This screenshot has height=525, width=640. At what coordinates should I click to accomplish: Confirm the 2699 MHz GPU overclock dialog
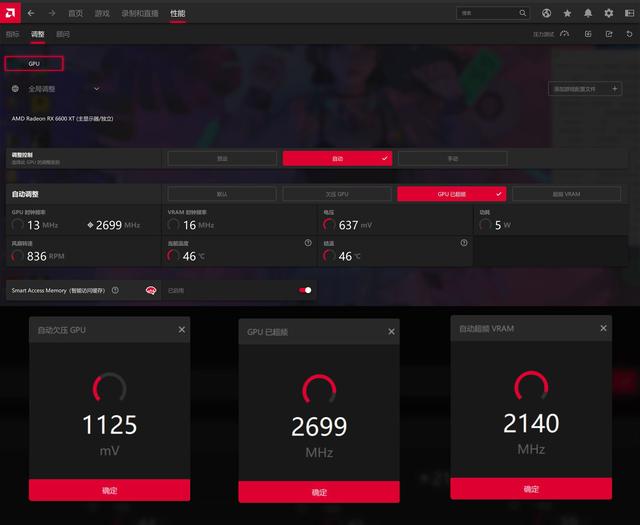319,492
